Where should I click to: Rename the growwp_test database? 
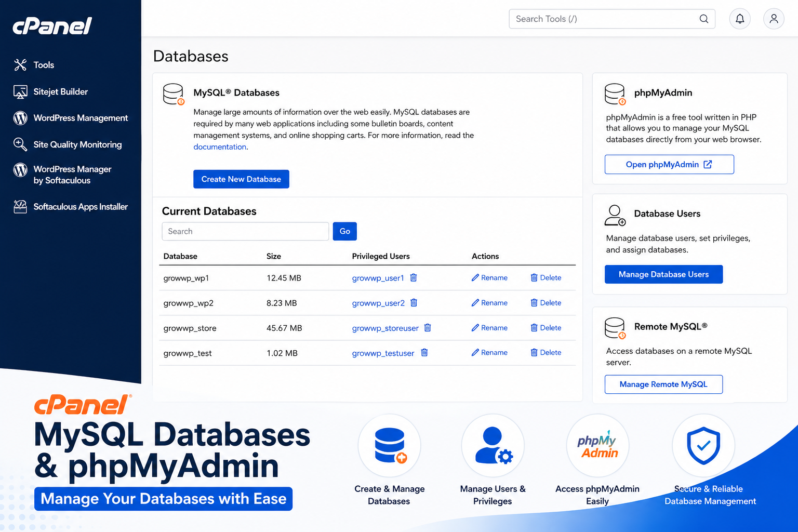[x=489, y=353]
